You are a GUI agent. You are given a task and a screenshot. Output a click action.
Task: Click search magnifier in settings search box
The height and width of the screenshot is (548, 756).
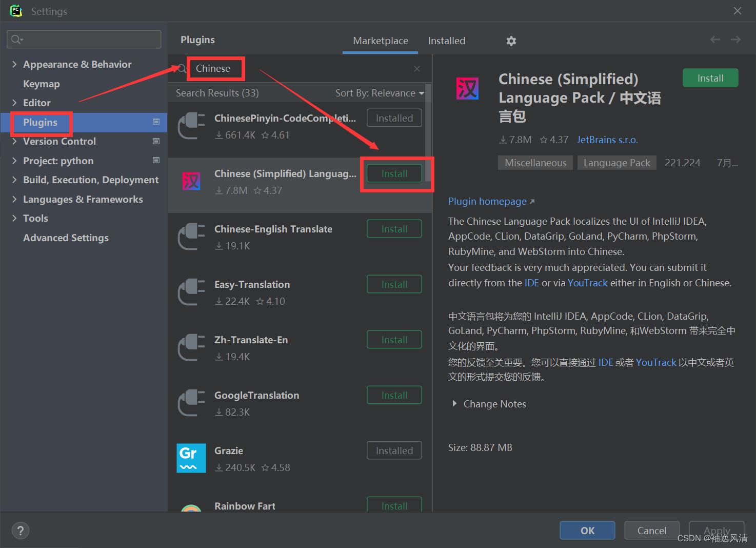17,40
